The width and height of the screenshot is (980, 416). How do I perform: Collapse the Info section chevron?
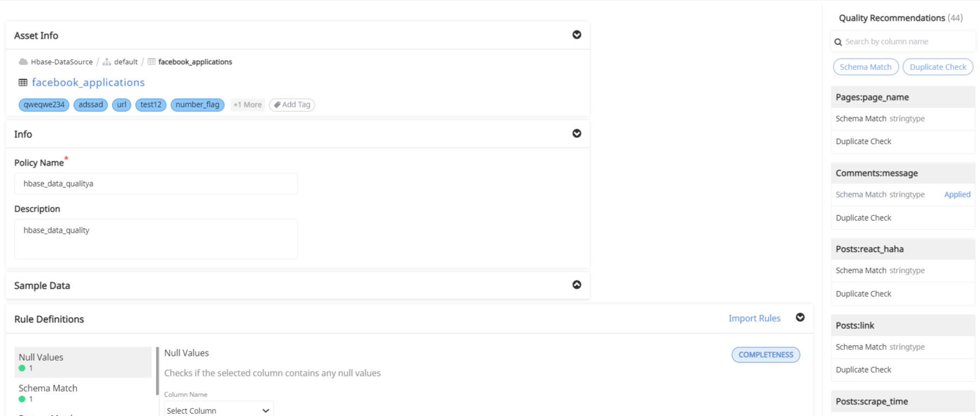(577, 133)
